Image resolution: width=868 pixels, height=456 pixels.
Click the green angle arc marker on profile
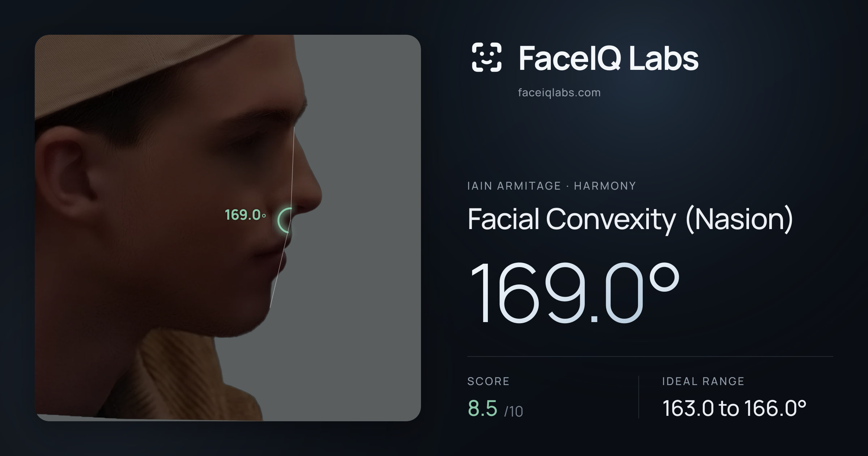tap(285, 220)
